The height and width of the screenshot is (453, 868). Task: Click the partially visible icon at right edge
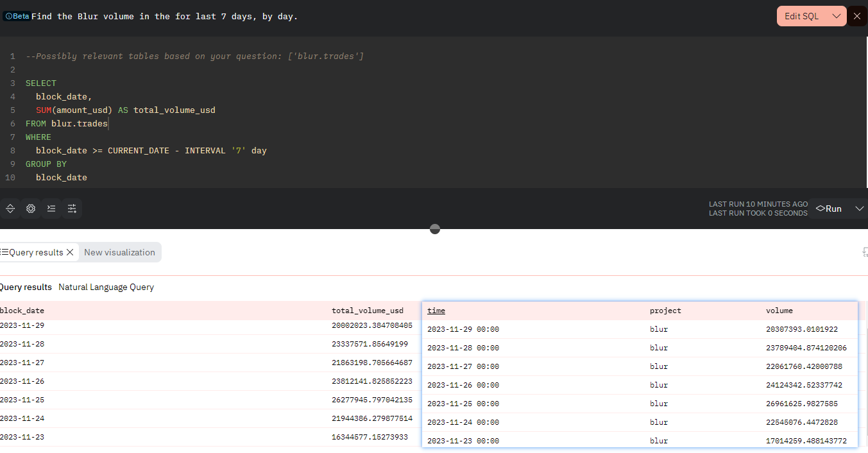(x=865, y=252)
